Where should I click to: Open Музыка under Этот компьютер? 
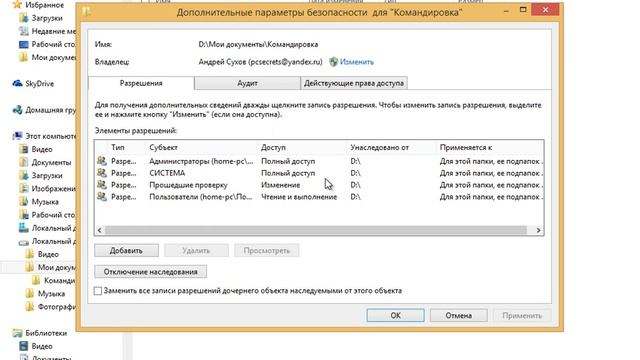45,202
